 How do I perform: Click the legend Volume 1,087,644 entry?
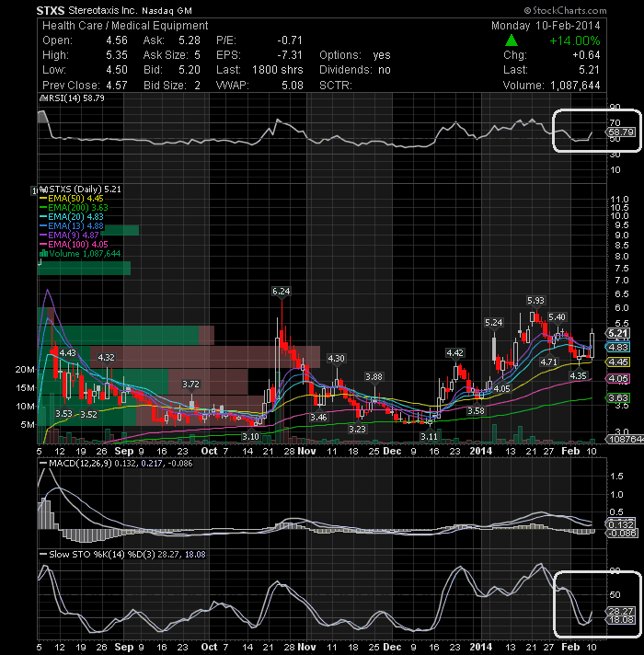(80, 254)
